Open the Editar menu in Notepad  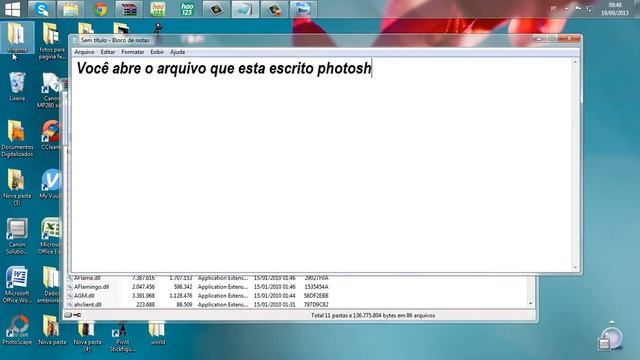[108, 52]
